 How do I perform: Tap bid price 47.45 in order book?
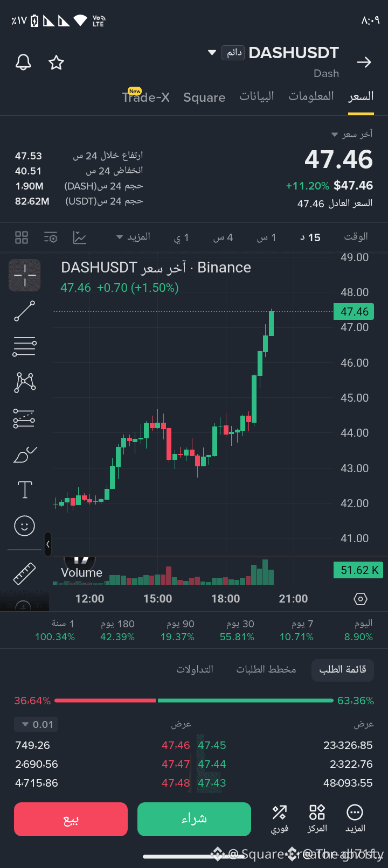point(212,746)
